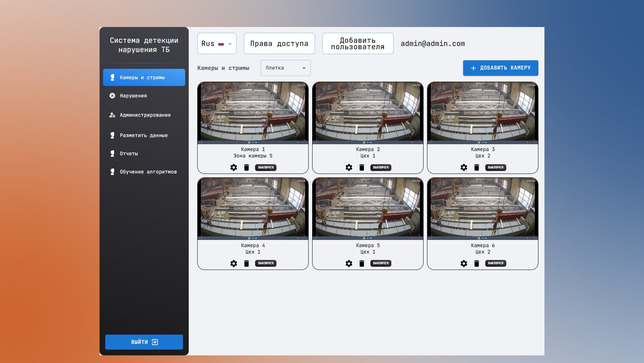The height and width of the screenshot is (363, 644).
Task: Click the Права доступа button
Action: [279, 44]
